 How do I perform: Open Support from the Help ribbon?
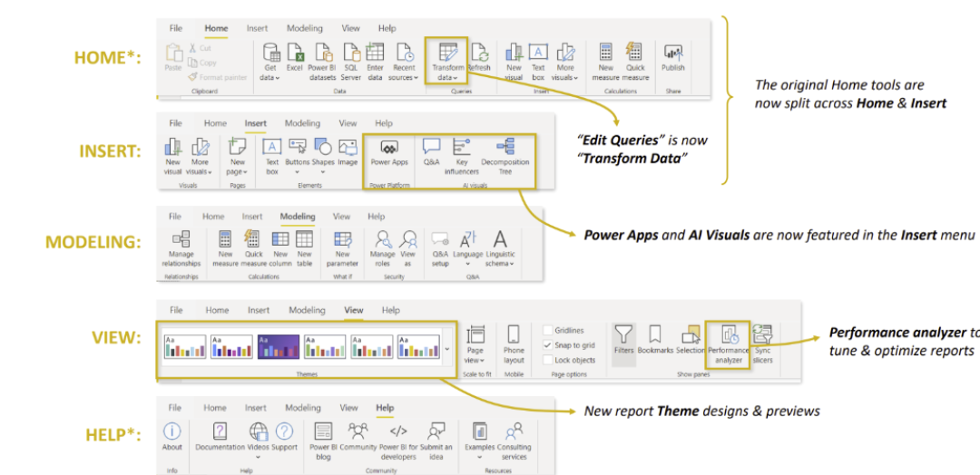(x=284, y=436)
